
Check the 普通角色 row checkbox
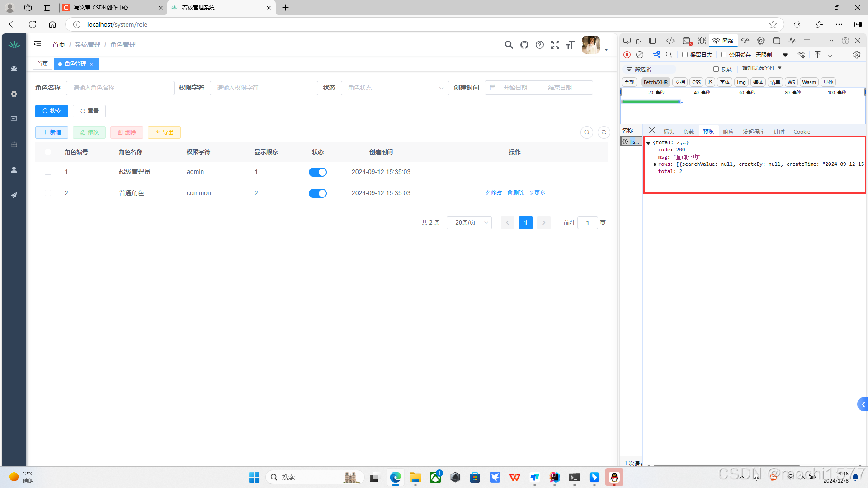48,193
